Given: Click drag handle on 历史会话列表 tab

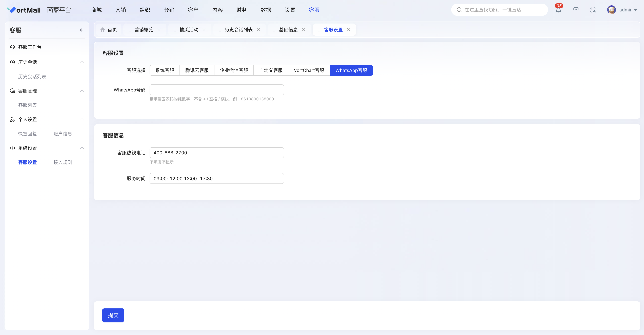Looking at the screenshot, I should click(x=219, y=30).
